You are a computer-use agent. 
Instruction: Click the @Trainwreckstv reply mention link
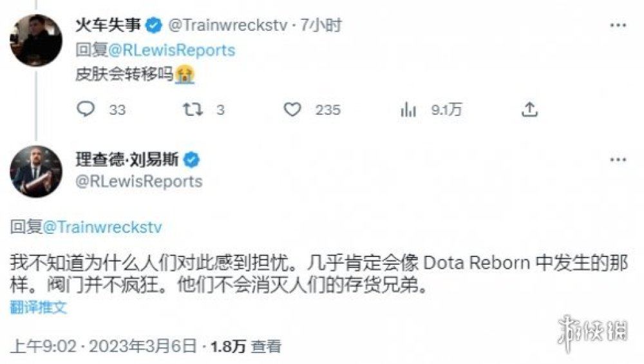point(102,227)
